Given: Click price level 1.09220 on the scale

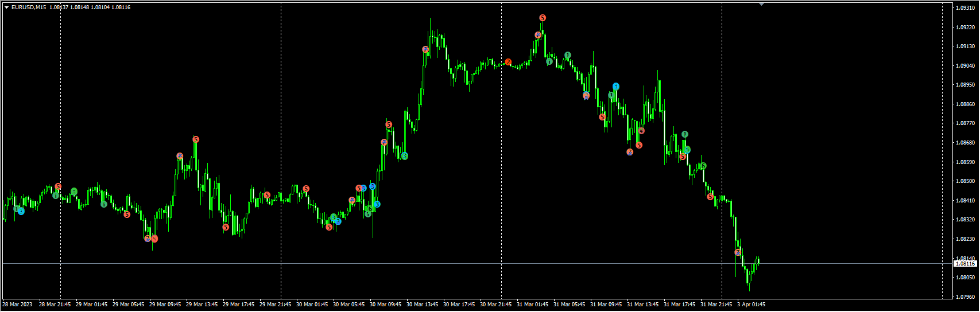Looking at the screenshot, I should pyautogui.click(x=966, y=27).
